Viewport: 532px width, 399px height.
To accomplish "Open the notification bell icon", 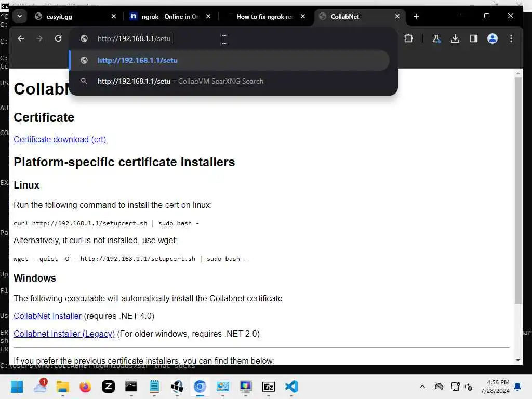I will [518, 387].
